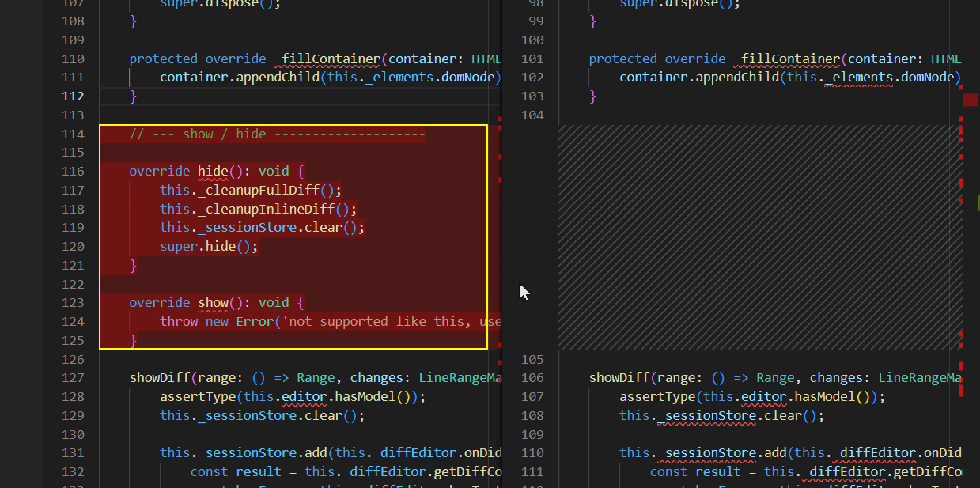Click 'const result' on right pane line 111
980x488 pixels.
pos(695,471)
